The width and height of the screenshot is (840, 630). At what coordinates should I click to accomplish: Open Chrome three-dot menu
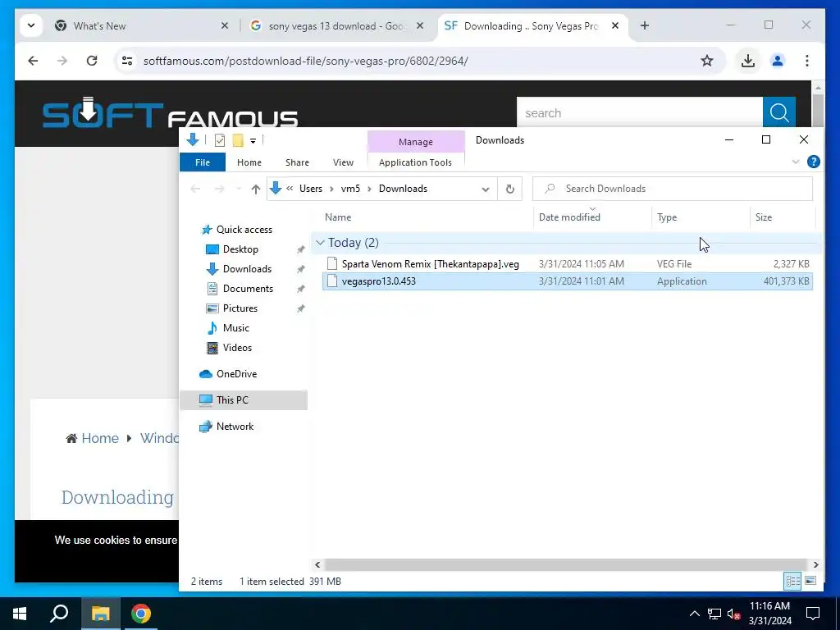pos(807,61)
